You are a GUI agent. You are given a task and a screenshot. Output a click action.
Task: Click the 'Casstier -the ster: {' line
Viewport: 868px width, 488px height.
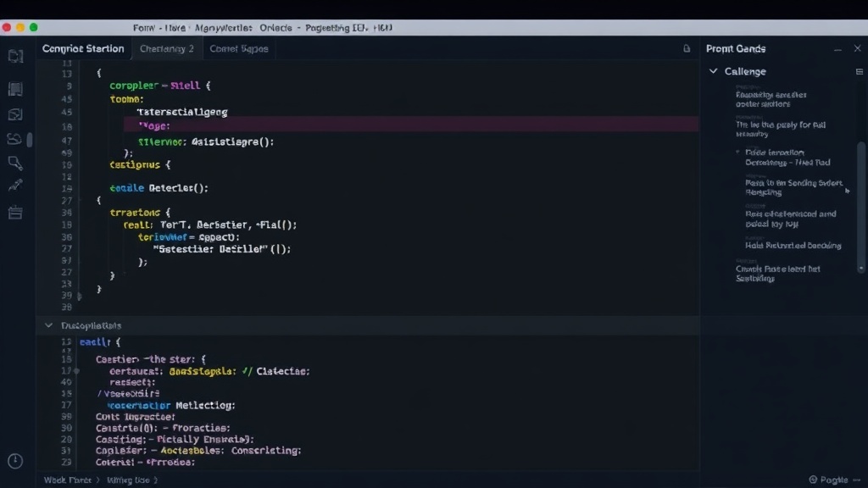[x=151, y=359]
